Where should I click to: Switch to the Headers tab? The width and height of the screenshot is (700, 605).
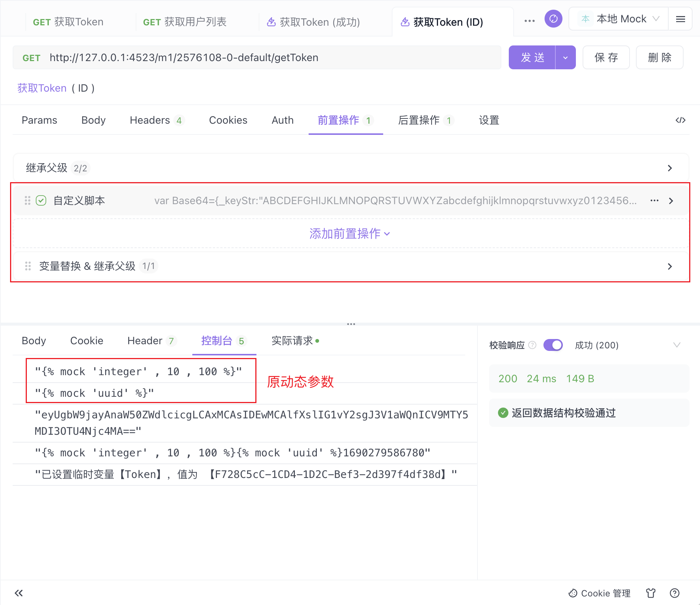pos(150,120)
